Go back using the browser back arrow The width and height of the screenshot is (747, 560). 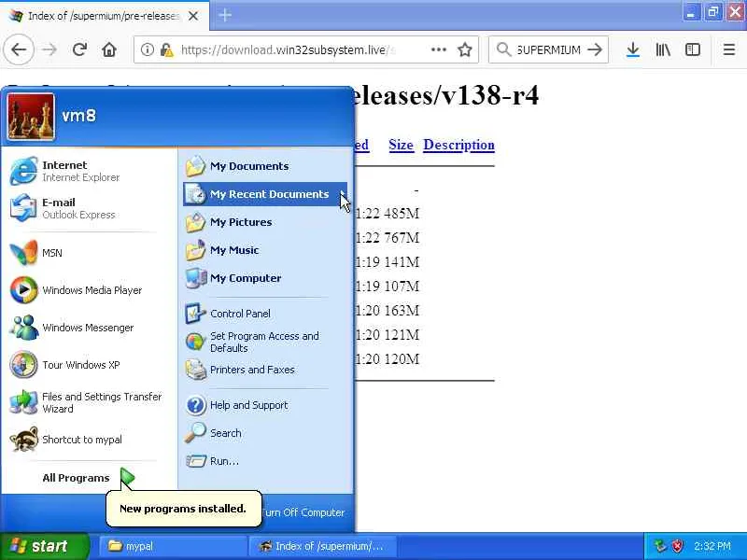click(19, 49)
